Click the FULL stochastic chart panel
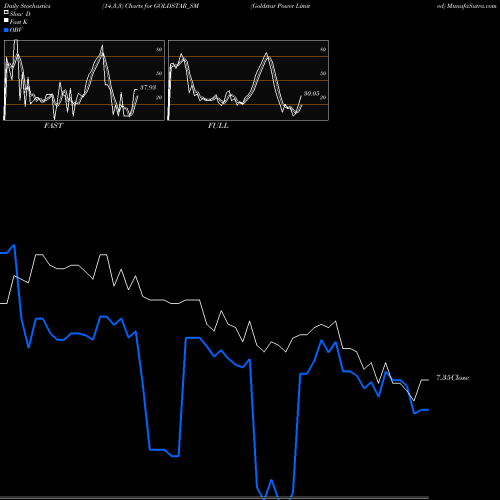The image size is (500, 500). 248,80
